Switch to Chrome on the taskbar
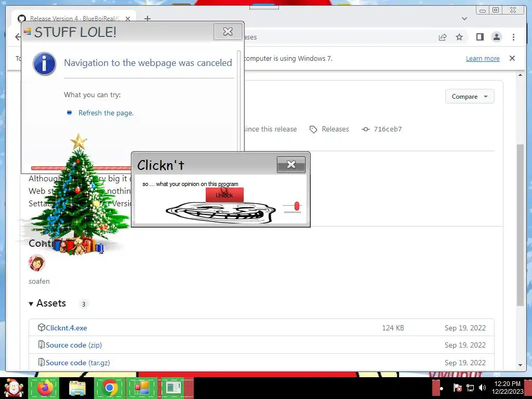 point(109,388)
